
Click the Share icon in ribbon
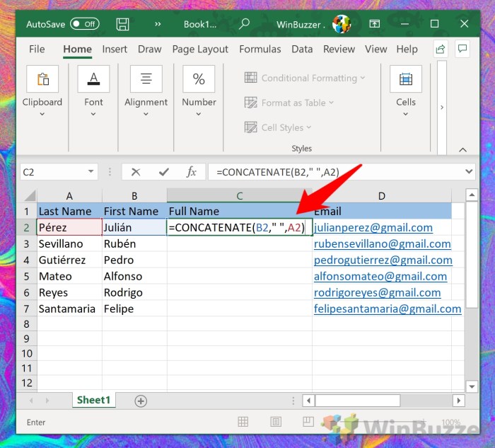point(441,49)
